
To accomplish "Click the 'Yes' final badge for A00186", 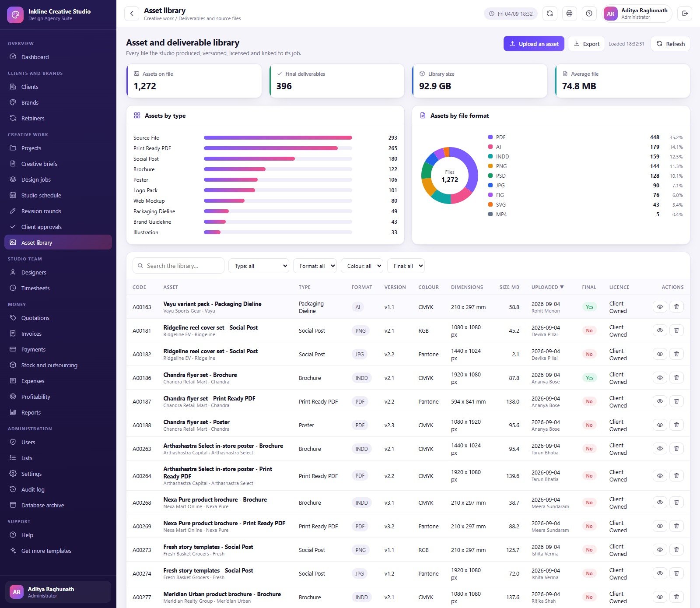I will 589,378.
